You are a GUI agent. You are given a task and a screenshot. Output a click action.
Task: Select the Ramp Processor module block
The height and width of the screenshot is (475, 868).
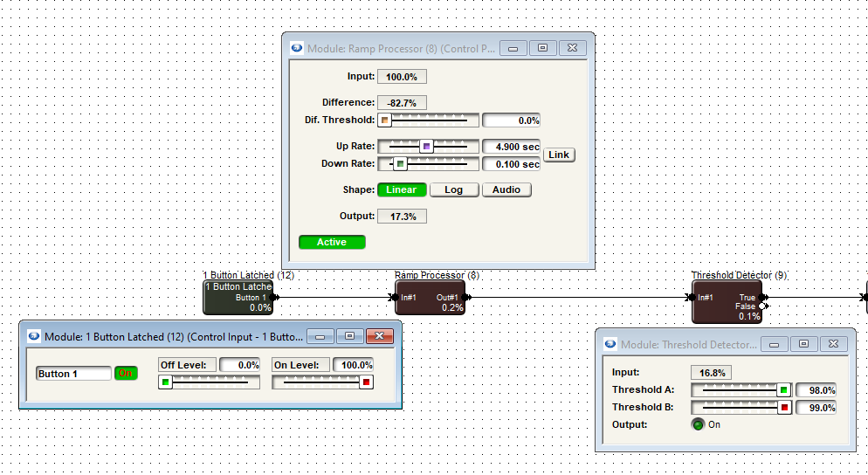pyautogui.click(x=430, y=298)
